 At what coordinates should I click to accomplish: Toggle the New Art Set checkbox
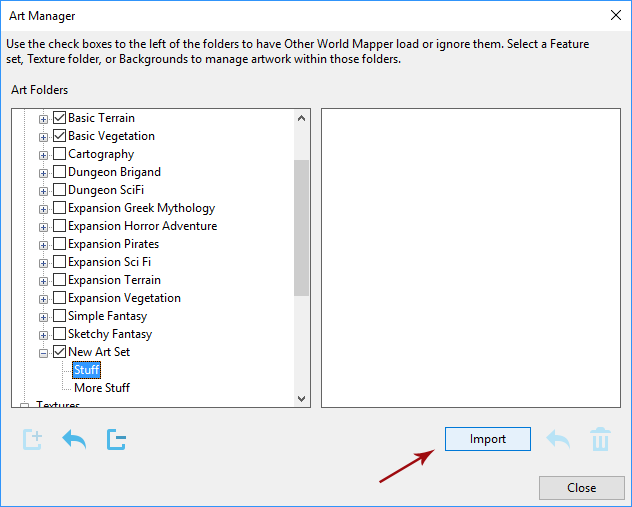click(59, 352)
